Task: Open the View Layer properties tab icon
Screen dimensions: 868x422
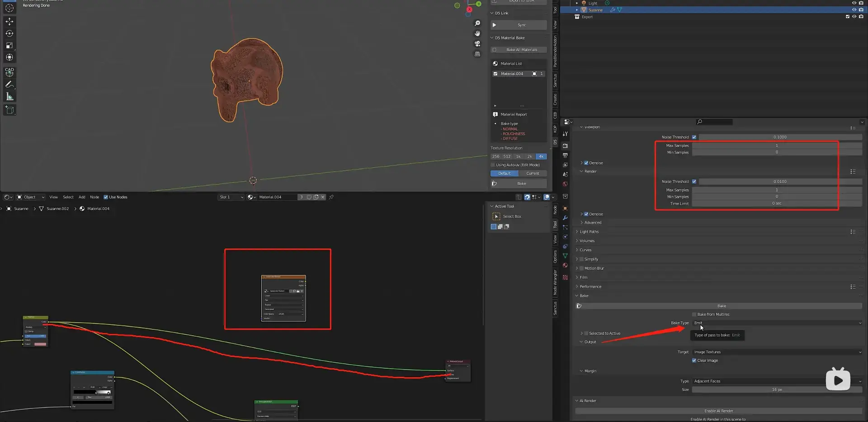Action: (565, 165)
